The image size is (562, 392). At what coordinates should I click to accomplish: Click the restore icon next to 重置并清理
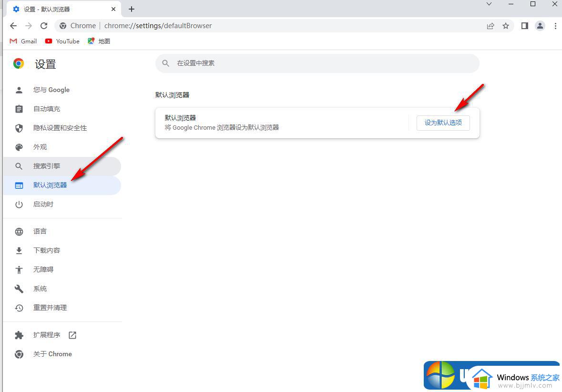pyautogui.click(x=19, y=308)
